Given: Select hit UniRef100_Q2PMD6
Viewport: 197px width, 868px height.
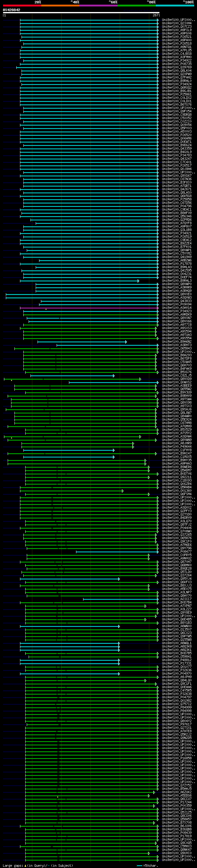Looking at the screenshot, I should tap(177, 220).
